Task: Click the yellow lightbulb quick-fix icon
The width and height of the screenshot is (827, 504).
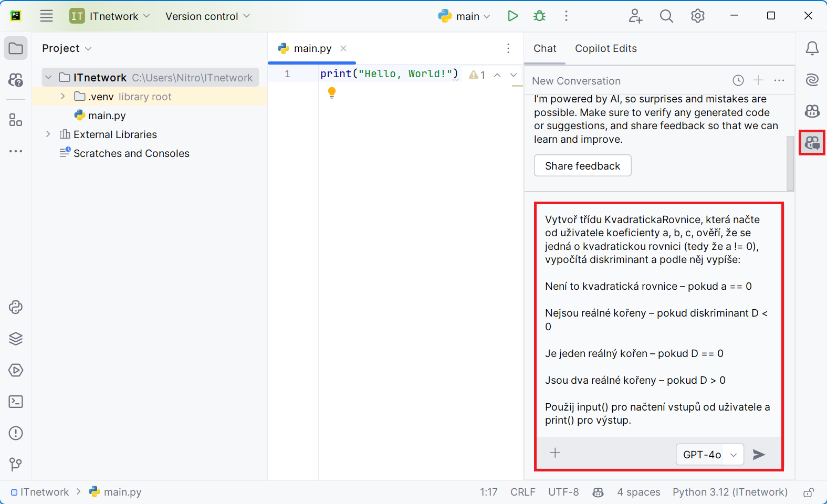Action: [x=332, y=93]
